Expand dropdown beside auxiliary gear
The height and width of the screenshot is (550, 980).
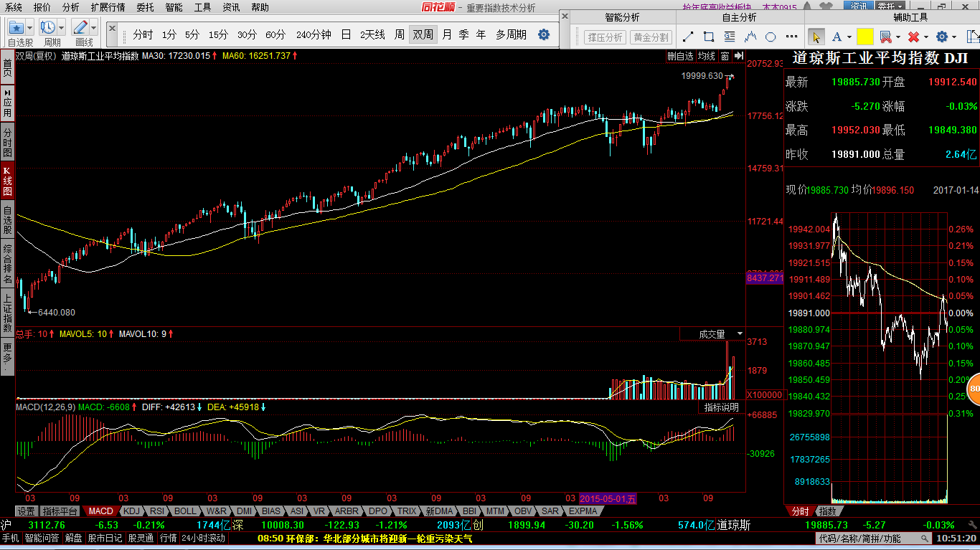tap(956, 37)
